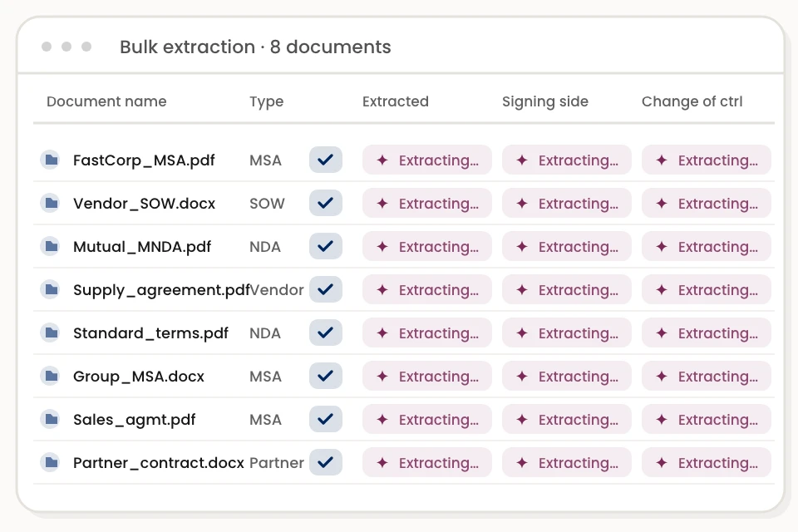Open the Partner_contract.docx document
The height and width of the screenshot is (532, 798).
pyautogui.click(x=159, y=463)
